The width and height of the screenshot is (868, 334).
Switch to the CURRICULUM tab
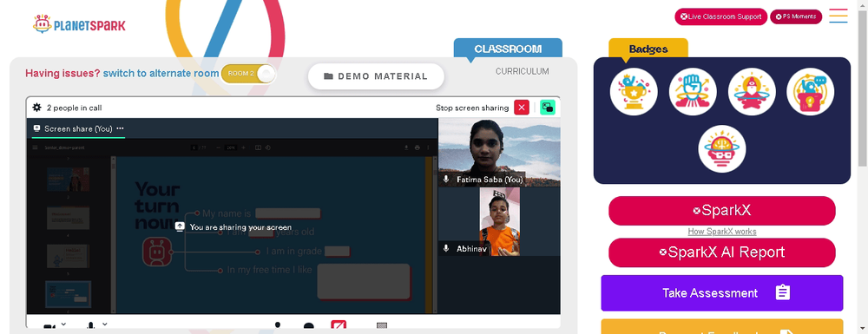(522, 71)
